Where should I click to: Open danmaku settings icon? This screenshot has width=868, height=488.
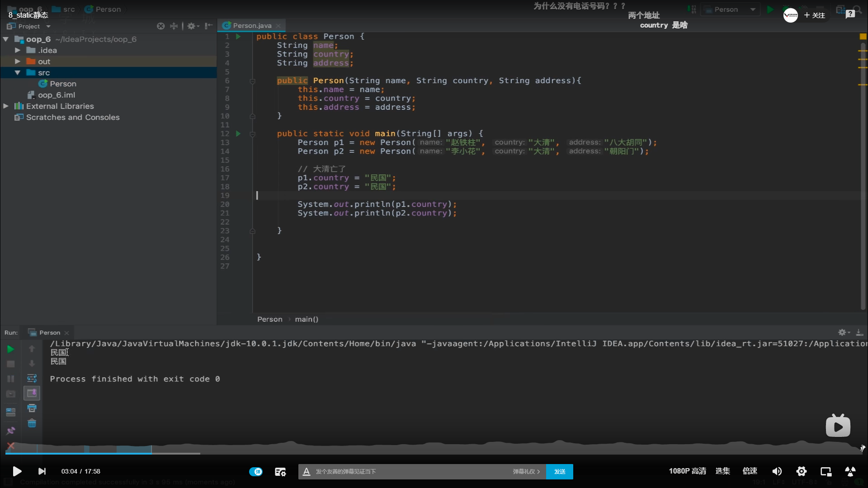(280, 472)
